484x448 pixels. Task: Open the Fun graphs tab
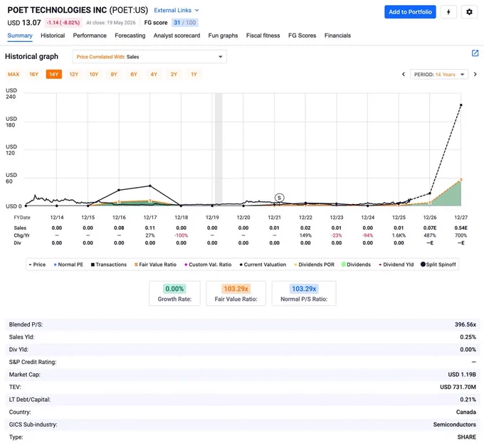(x=223, y=36)
